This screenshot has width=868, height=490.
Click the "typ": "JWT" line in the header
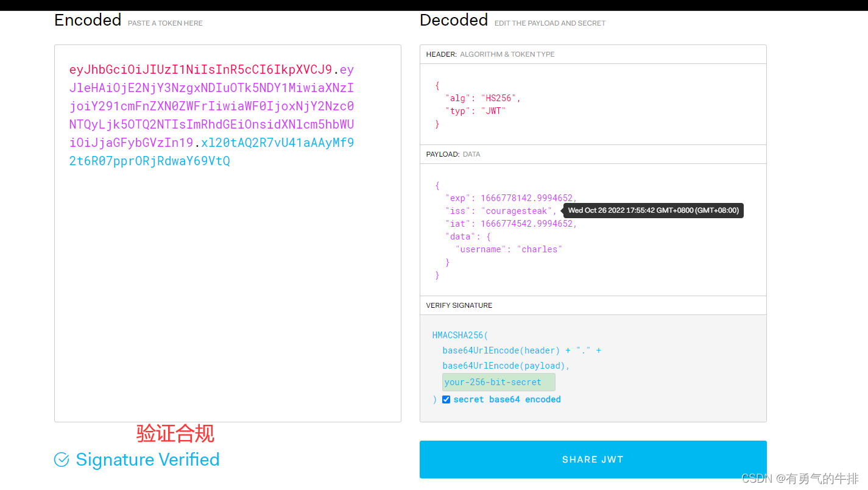(476, 111)
